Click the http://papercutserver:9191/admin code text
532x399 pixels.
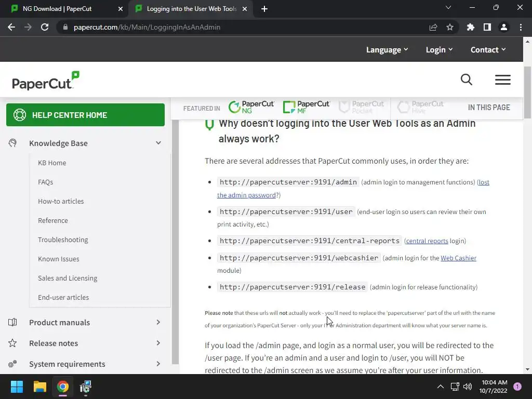288,182
